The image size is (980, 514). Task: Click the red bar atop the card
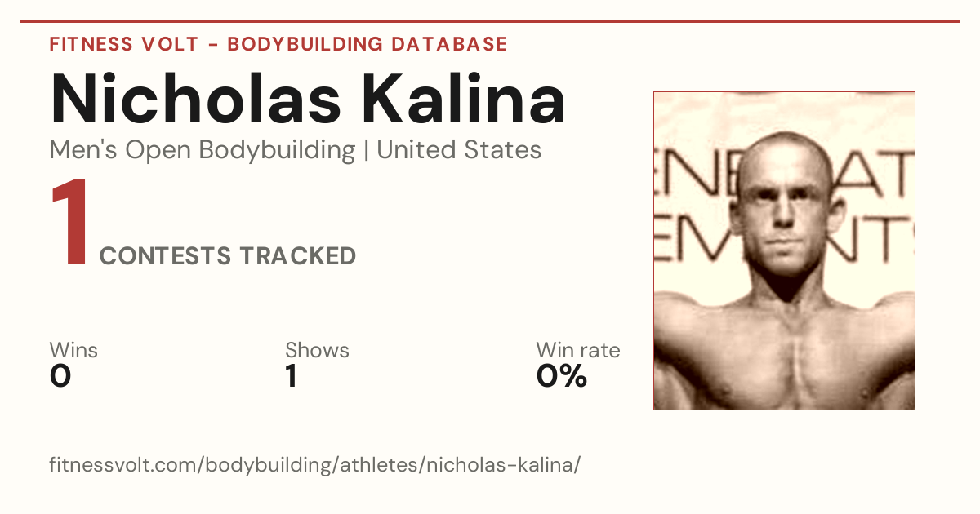490,21
